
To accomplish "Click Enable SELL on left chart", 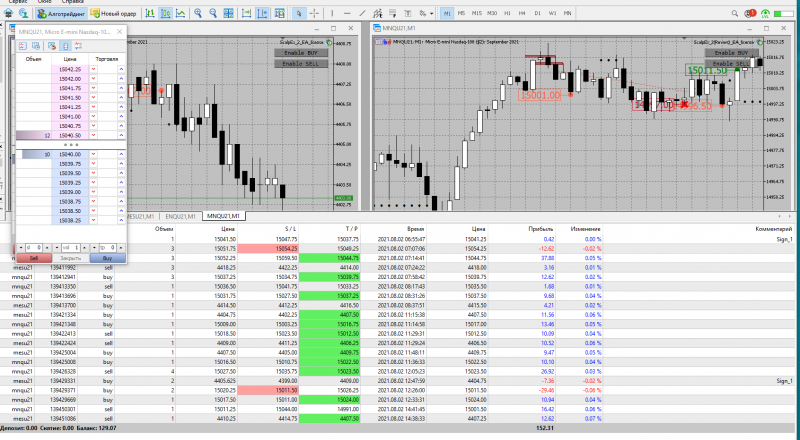I will pyautogui.click(x=301, y=64).
